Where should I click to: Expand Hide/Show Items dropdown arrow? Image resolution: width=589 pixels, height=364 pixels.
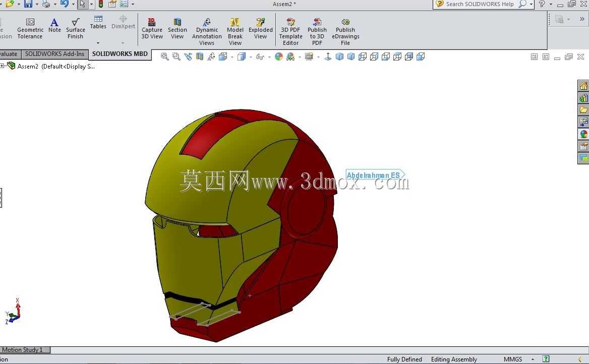tap(269, 57)
